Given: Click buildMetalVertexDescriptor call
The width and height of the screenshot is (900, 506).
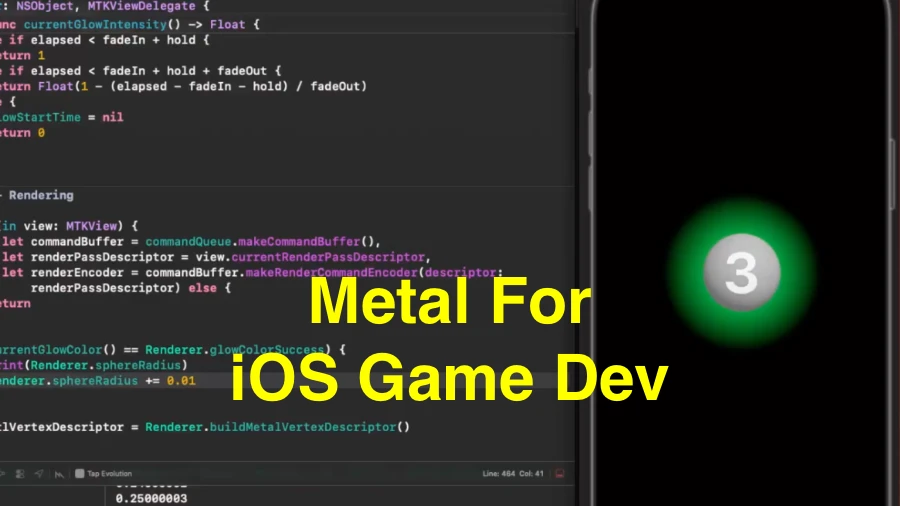Looking at the screenshot, I should (303, 427).
